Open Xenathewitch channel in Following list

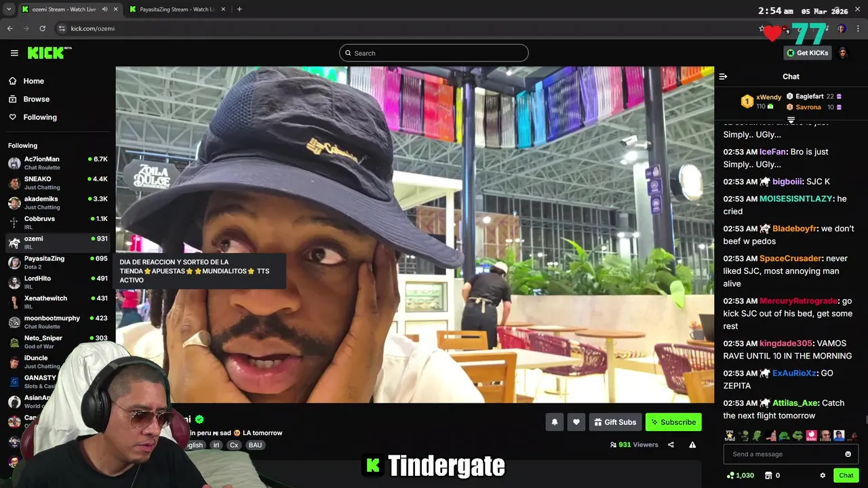(x=58, y=302)
